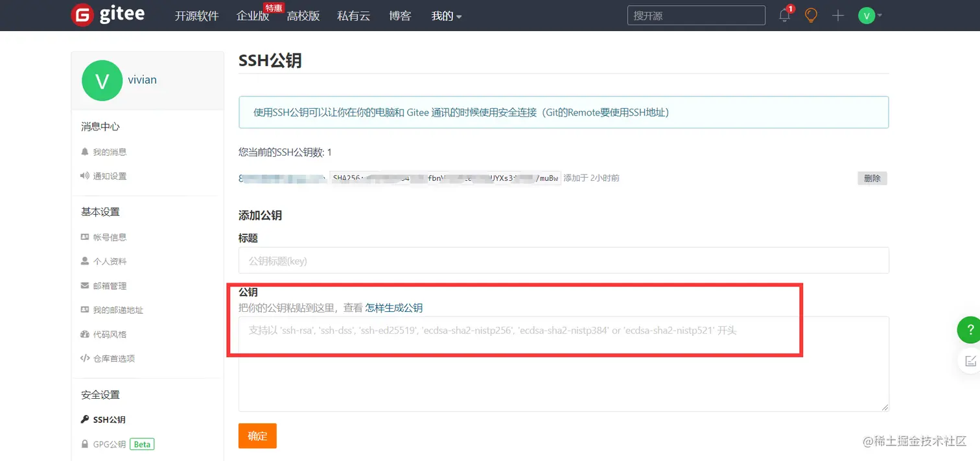Viewport: 980px width, 461px height.
Task: Open 企业版 in navigation bar
Action: click(x=253, y=16)
